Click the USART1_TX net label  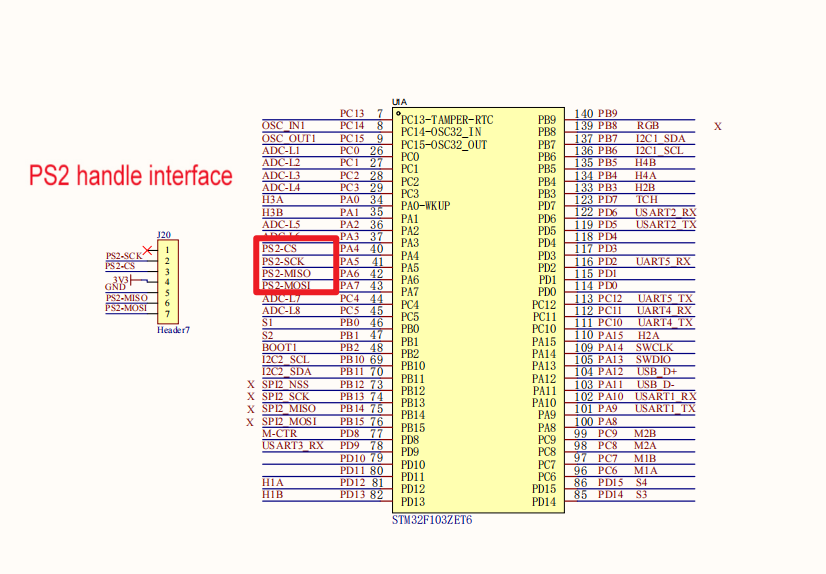[665, 409]
